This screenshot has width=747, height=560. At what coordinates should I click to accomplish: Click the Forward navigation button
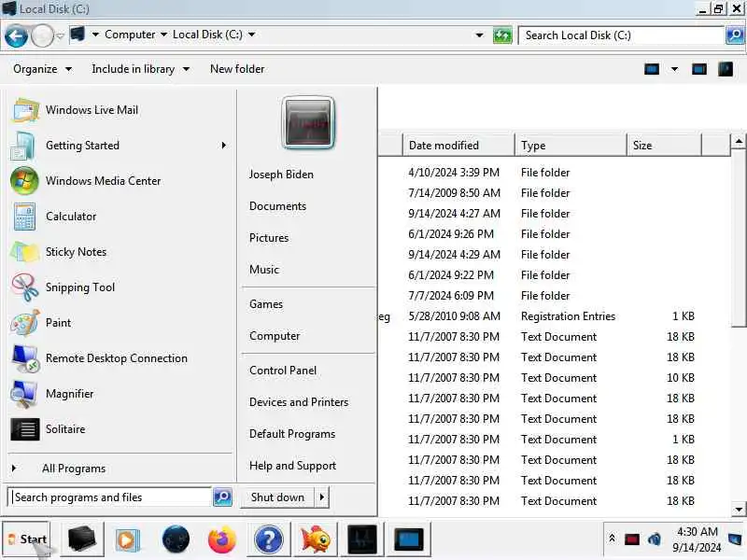(x=42, y=35)
